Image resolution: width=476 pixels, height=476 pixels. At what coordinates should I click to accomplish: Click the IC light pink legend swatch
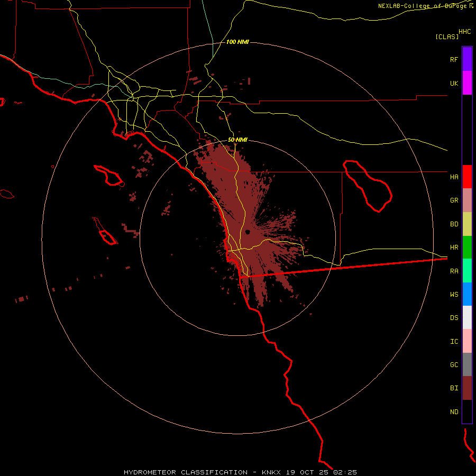(467, 341)
